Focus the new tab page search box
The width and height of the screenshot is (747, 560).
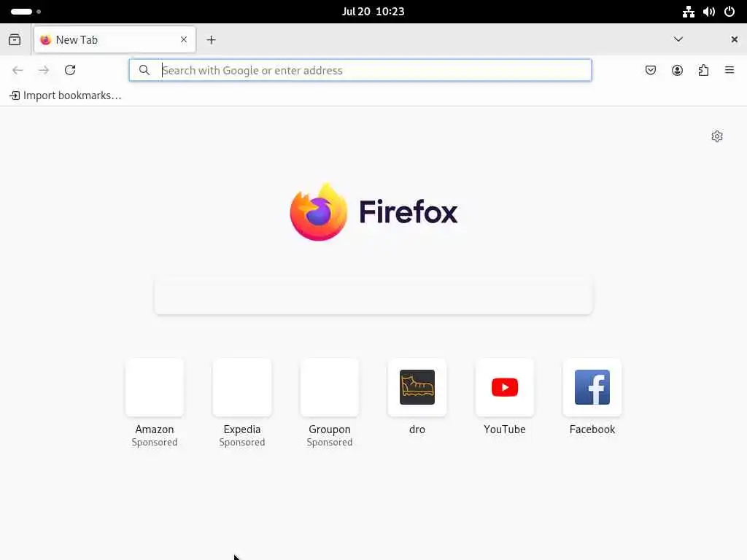tap(373, 295)
